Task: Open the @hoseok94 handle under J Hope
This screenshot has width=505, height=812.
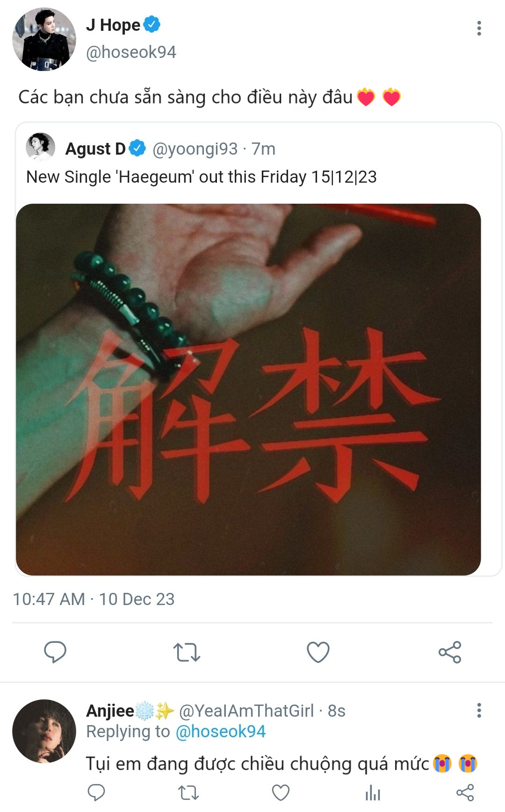Action: point(131,52)
